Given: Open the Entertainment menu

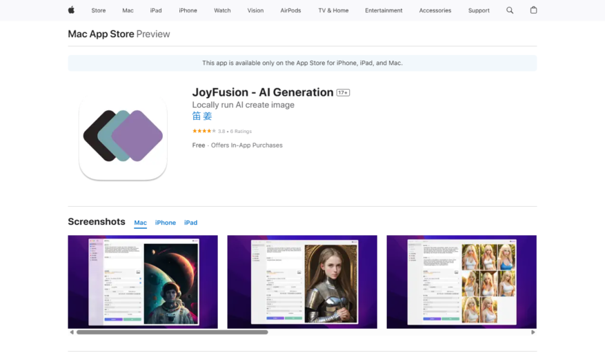Looking at the screenshot, I should pyautogui.click(x=384, y=10).
